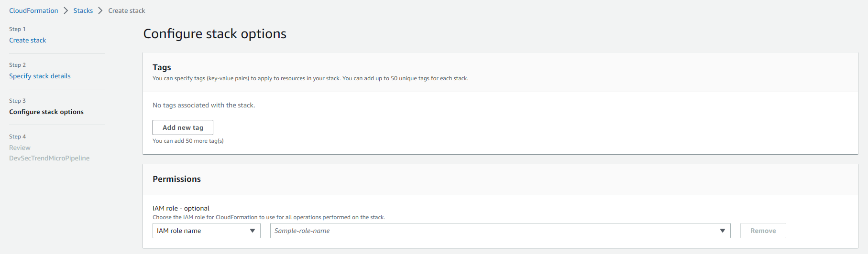Click the Permissions section heading
Image resolution: width=868 pixels, height=254 pixels.
pos(176,179)
